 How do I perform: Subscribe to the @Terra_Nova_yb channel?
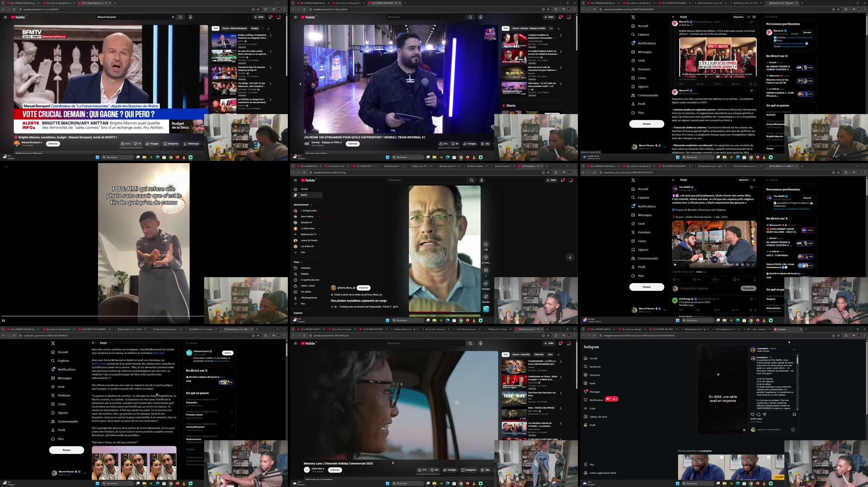tap(364, 288)
